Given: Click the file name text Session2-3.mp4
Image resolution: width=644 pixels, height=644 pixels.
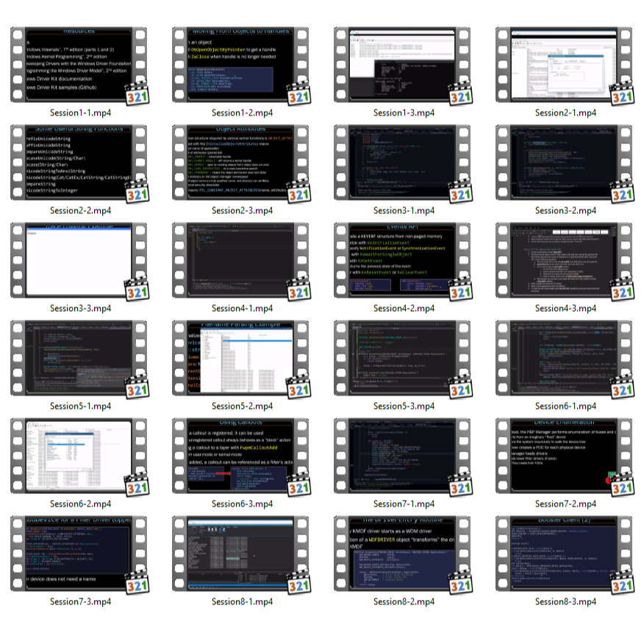Looking at the screenshot, I should point(243,211).
